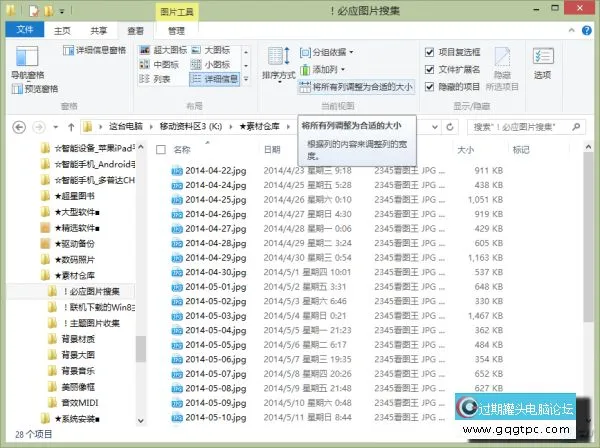The image size is (600, 448).
Task: Click the properties quick access toolbar icon
Action: coord(34,11)
